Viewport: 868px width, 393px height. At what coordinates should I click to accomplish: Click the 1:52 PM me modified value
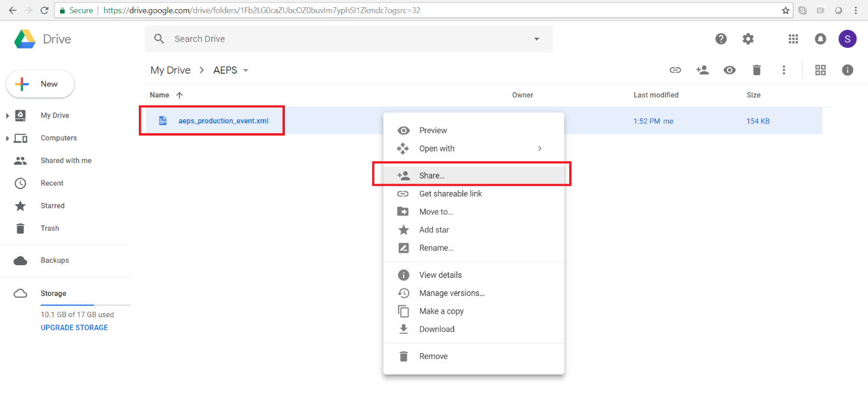[653, 121]
